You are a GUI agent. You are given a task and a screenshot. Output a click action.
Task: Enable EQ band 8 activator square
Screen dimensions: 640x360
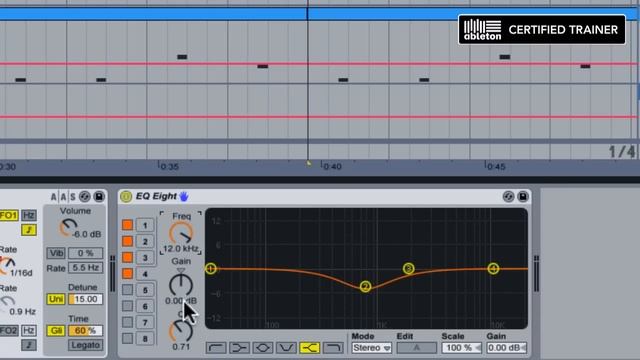coord(127,338)
